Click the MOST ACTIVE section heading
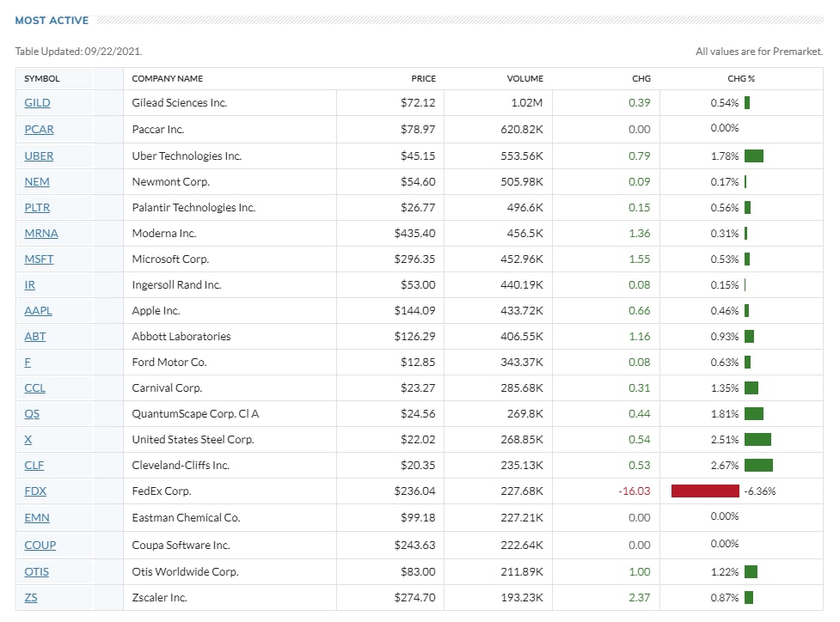The image size is (840, 622). pyautogui.click(x=52, y=21)
